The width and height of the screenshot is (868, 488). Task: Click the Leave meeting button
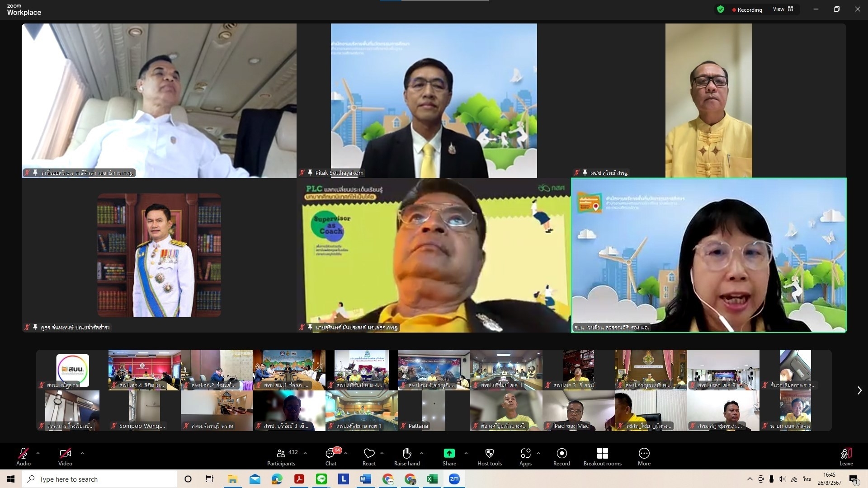coord(846,456)
